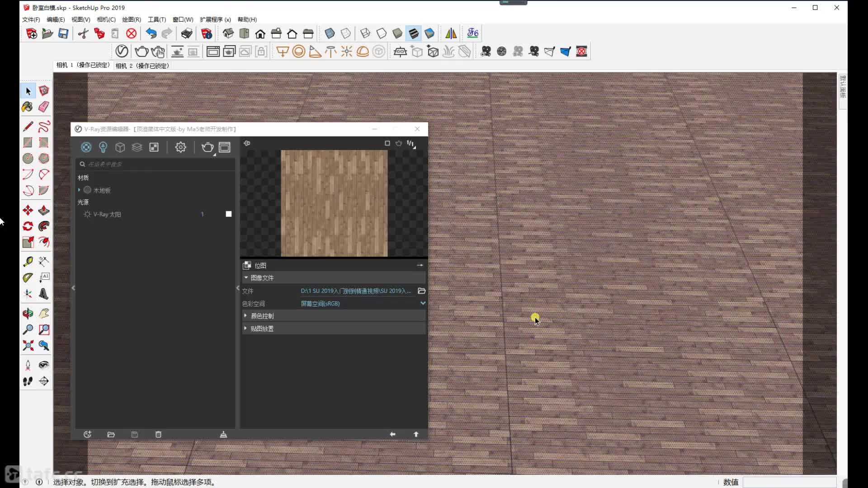Click up arrow at Asset Editor bottom

pos(416,434)
